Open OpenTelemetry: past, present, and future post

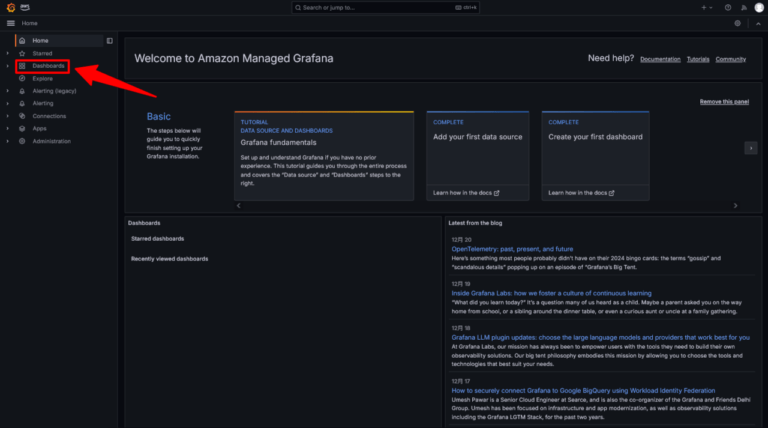pyautogui.click(x=512, y=249)
